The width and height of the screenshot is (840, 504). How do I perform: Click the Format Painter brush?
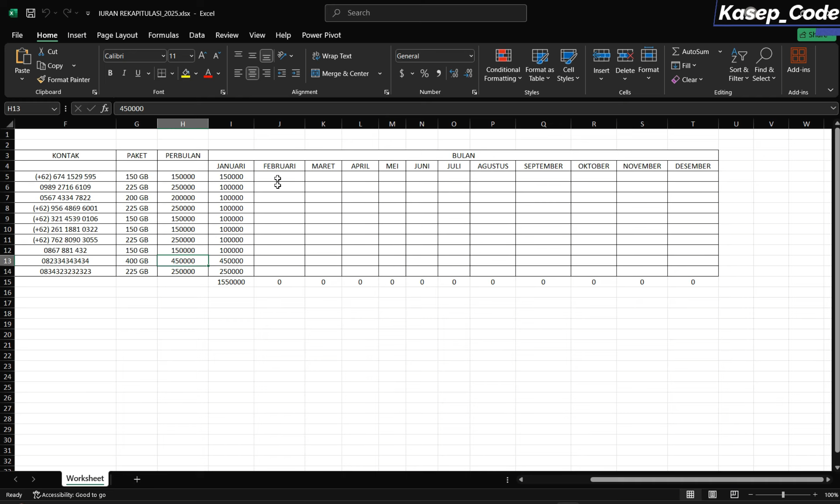[x=41, y=80]
